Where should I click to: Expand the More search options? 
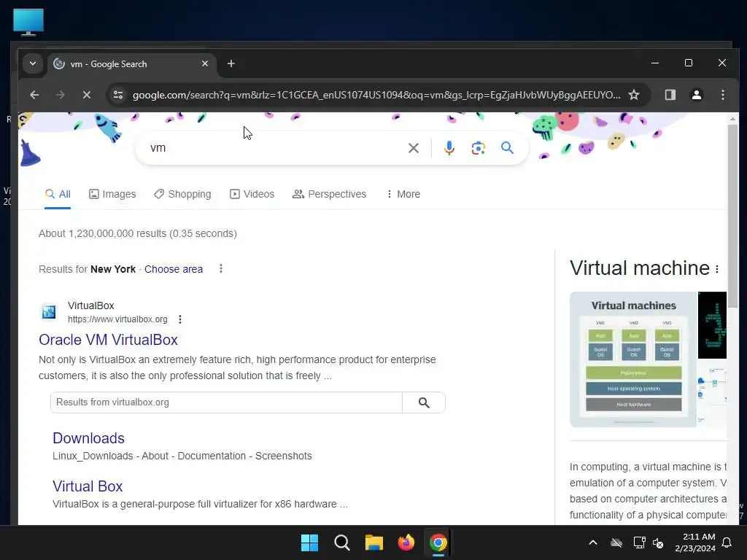point(403,194)
